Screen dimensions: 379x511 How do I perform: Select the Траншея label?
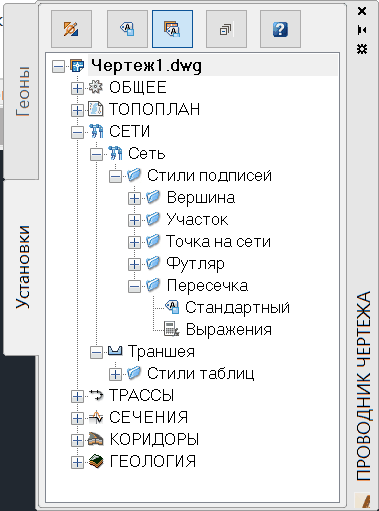coord(161,351)
